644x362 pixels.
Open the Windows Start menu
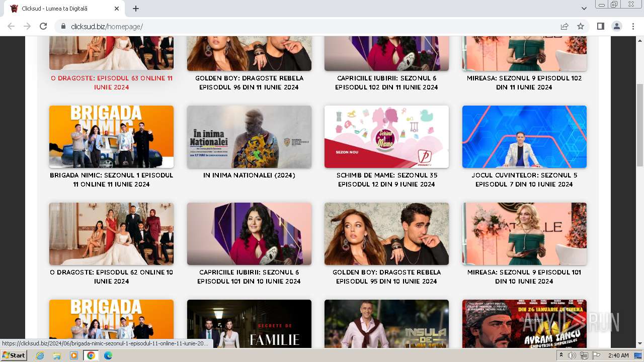(x=14, y=355)
